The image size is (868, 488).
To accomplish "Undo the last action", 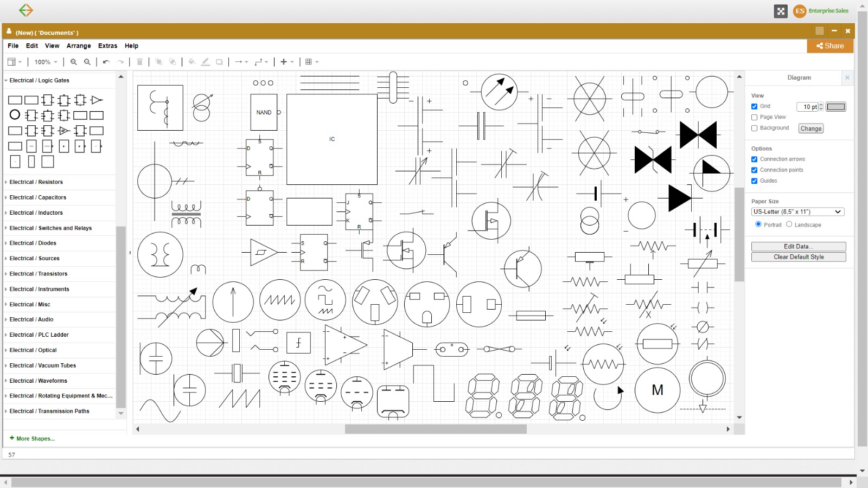I will (x=106, y=62).
